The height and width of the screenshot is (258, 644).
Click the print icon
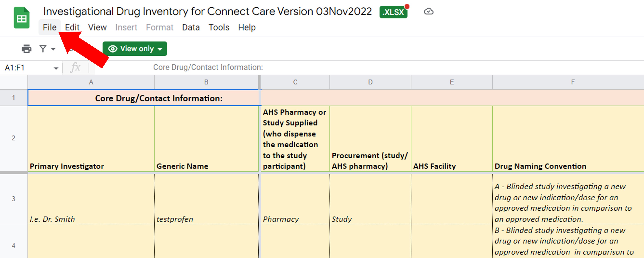pos(26,49)
